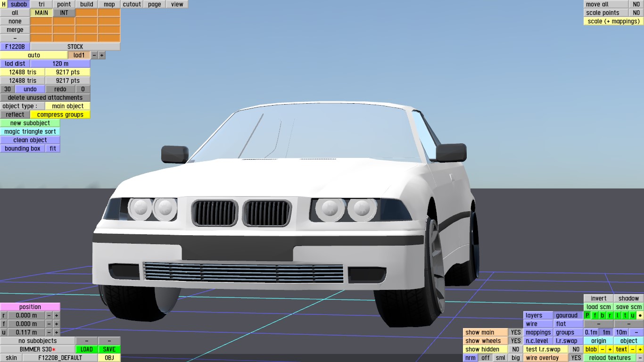This screenshot has height=362, width=644.
Task: Decrease the r position with minus
Action: coord(49,315)
